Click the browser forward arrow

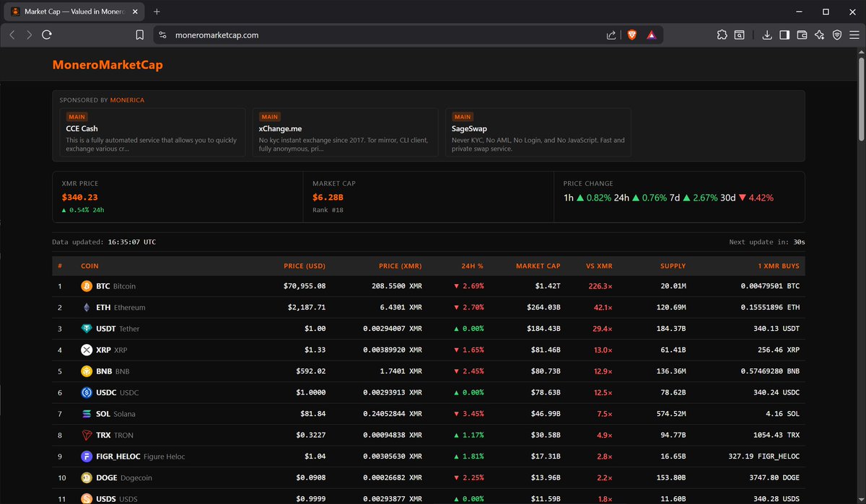point(30,35)
